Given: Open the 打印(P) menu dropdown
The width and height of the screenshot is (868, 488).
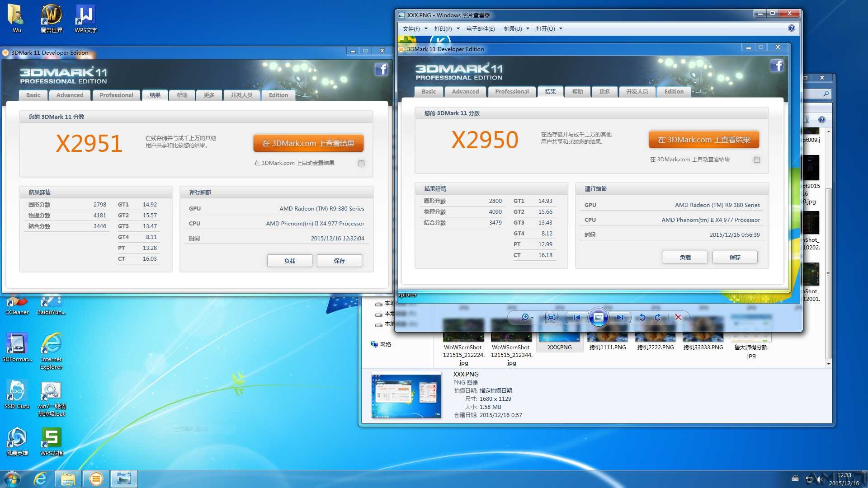Looking at the screenshot, I should (x=447, y=29).
